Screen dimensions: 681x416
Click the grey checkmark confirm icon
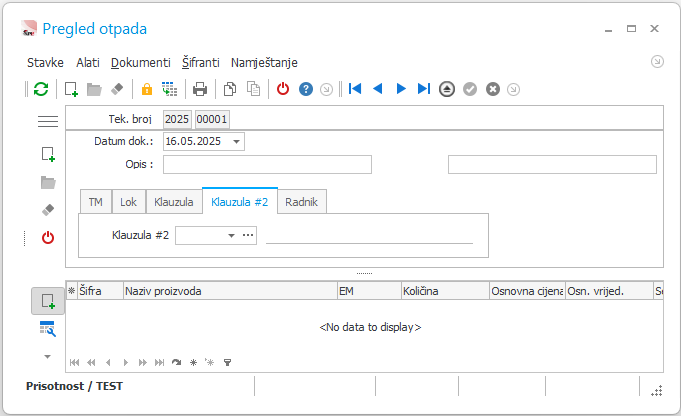[469, 89]
